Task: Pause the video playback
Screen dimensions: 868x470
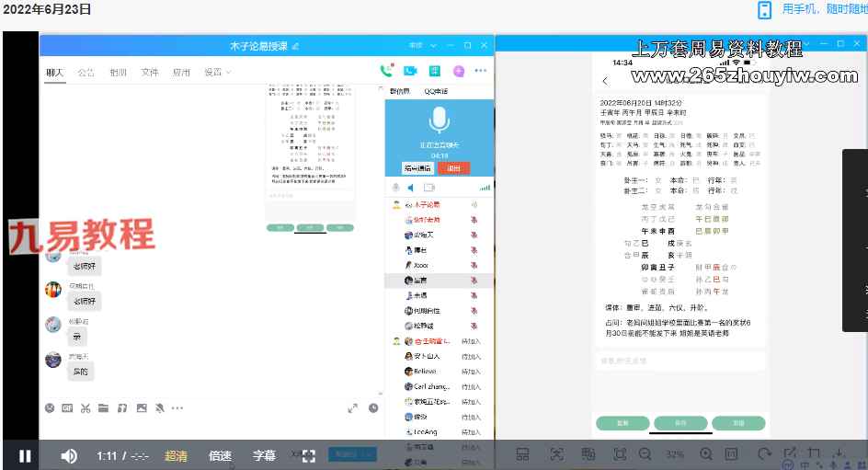Action: (x=25, y=455)
